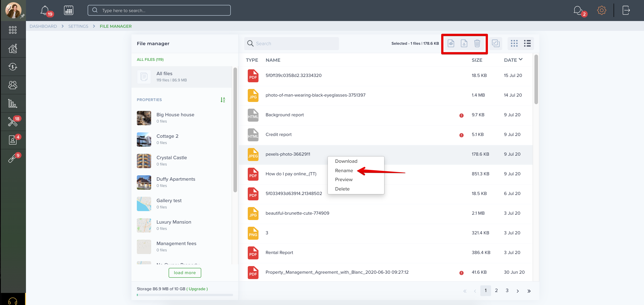Delete selected file via trash icon
The image size is (644, 305).
(x=477, y=44)
